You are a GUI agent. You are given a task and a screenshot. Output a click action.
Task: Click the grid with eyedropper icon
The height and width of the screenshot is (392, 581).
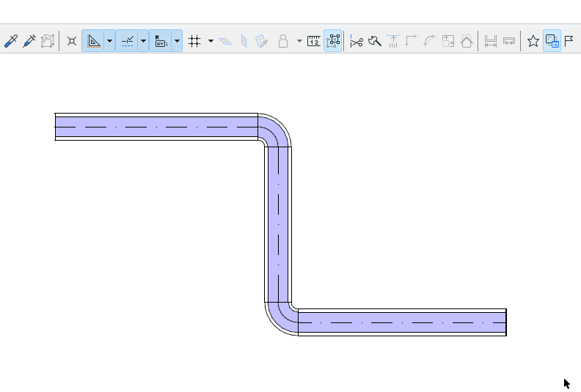(262, 41)
